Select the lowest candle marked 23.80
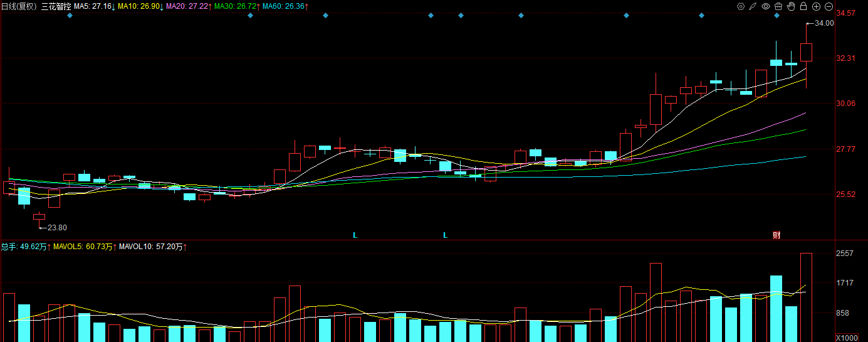The image size is (868, 342). [x=39, y=217]
